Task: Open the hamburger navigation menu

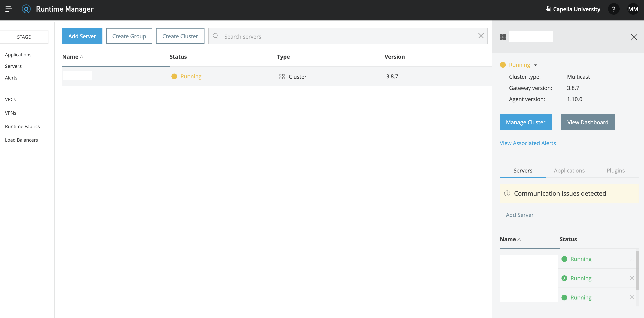Action: click(x=9, y=9)
